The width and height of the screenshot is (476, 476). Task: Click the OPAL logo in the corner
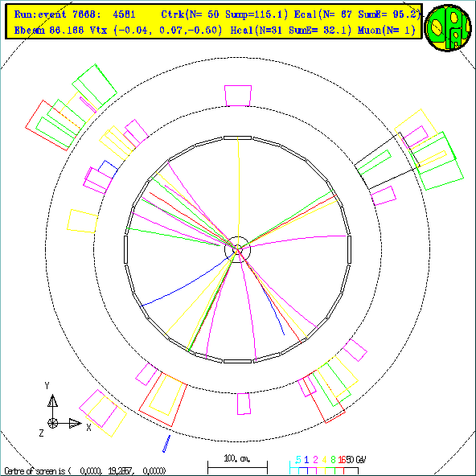click(x=448, y=27)
